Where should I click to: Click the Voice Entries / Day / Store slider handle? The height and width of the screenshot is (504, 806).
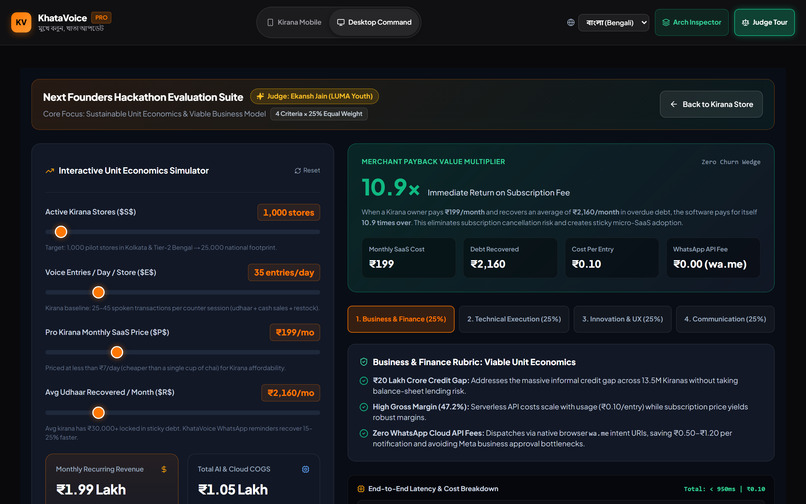pyautogui.click(x=98, y=293)
